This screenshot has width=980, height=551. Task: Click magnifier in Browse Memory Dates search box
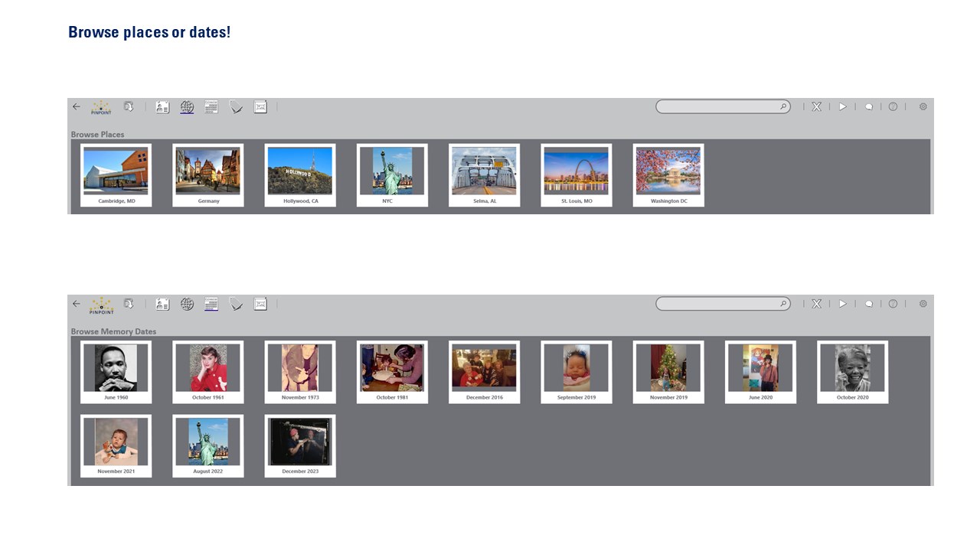pos(783,304)
